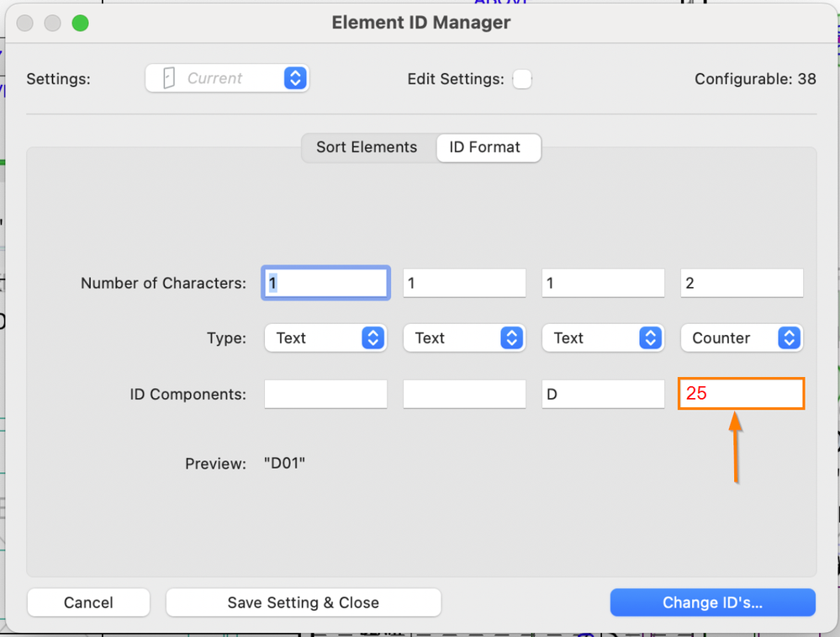
Task: Open the Counter type dropdown
Action: coord(742,338)
